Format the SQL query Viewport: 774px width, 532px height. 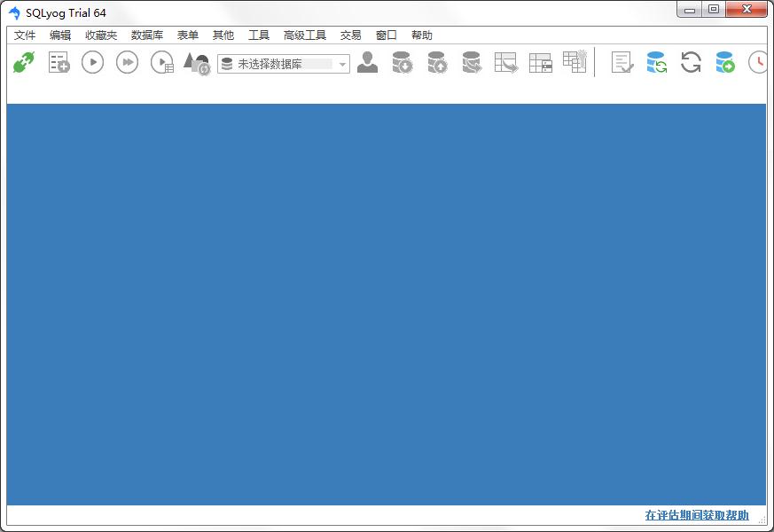click(x=622, y=62)
